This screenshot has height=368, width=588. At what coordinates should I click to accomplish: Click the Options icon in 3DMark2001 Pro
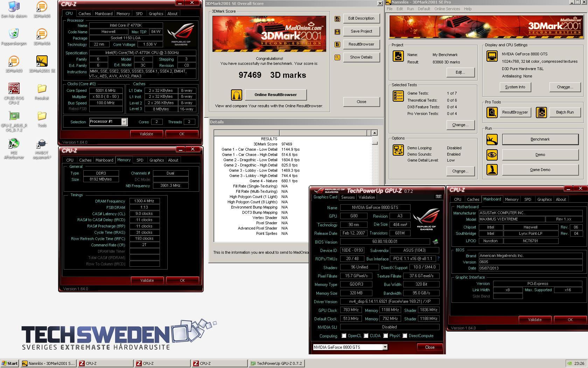point(398,150)
